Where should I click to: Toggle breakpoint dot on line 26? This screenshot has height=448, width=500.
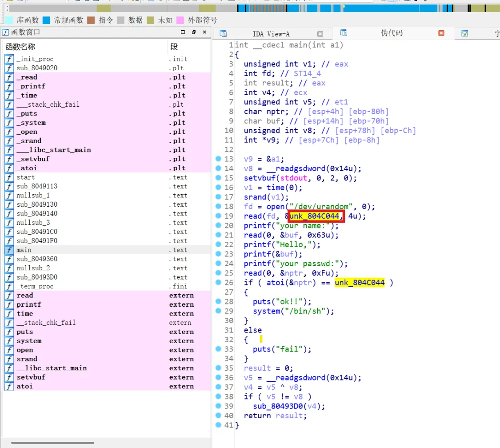coord(218,282)
